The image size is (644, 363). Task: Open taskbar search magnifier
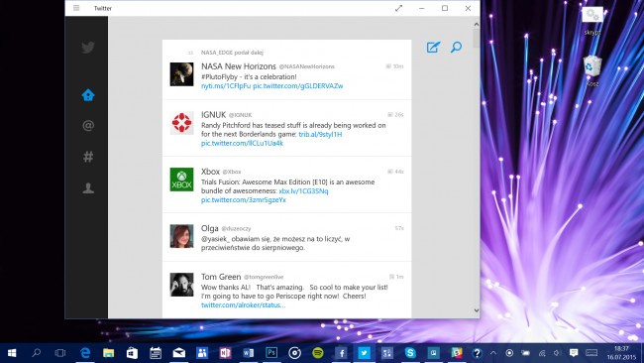pos(36,353)
